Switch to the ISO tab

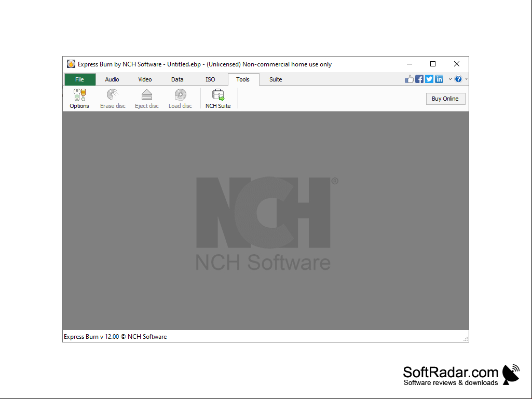tap(210, 79)
